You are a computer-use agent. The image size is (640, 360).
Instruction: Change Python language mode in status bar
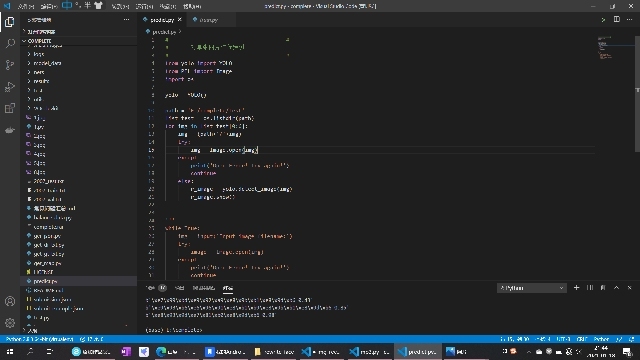click(601, 339)
